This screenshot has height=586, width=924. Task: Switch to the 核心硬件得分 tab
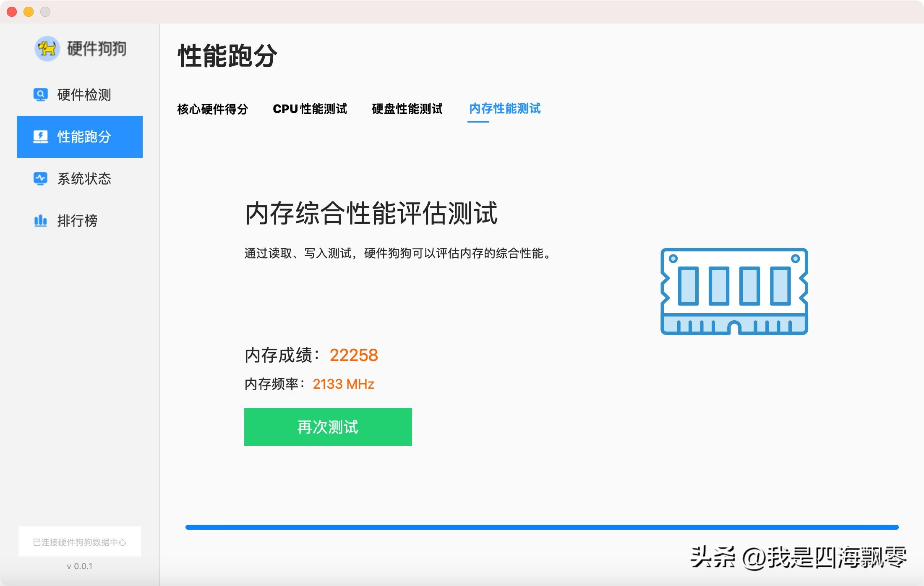(212, 109)
